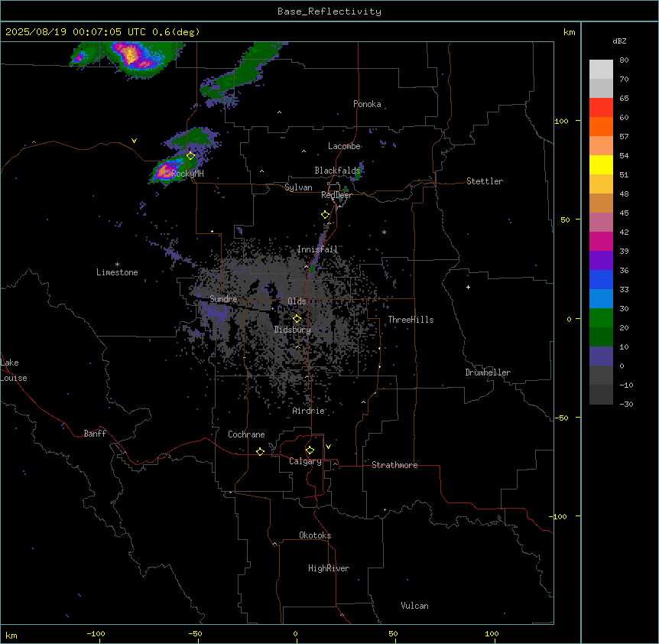Select the Olds label

point(297,301)
